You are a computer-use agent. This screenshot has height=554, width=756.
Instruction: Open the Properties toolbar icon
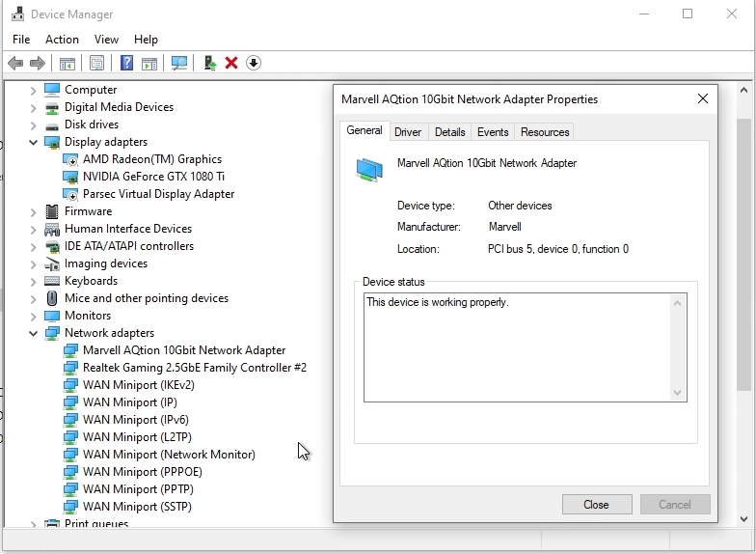[x=96, y=64]
